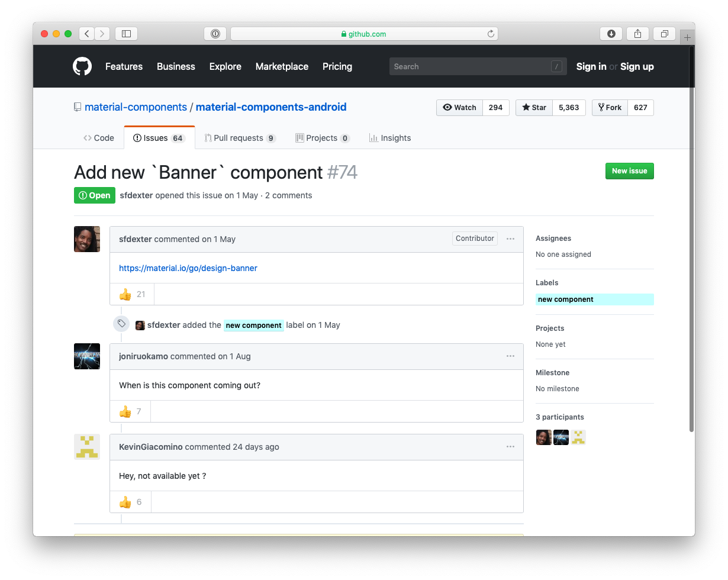Switch to the Code tab
Image resolution: width=728 pixels, height=580 pixels.
[99, 138]
